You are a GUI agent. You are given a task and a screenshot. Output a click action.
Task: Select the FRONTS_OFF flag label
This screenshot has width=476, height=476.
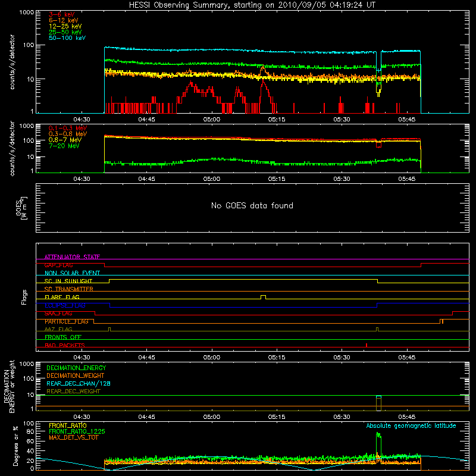pos(63,337)
